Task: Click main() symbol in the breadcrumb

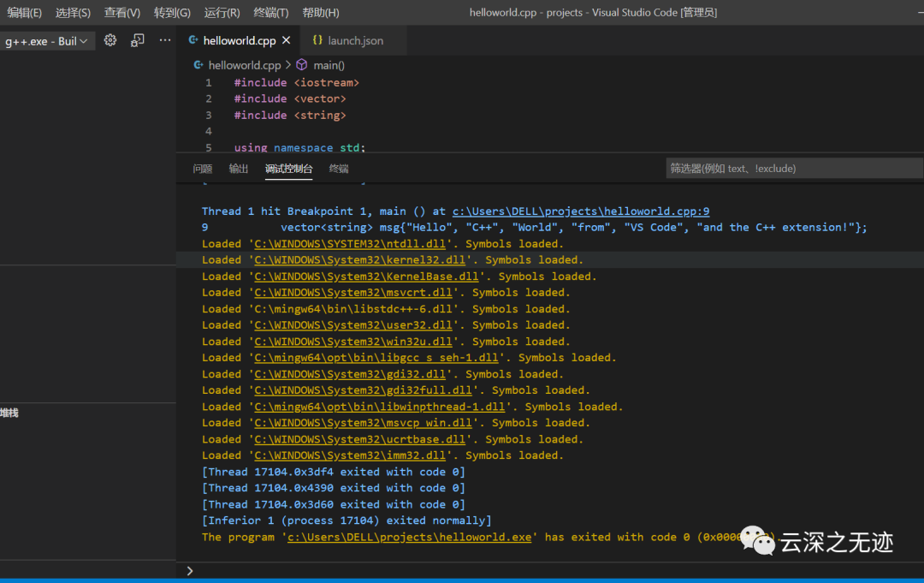Action: point(329,65)
